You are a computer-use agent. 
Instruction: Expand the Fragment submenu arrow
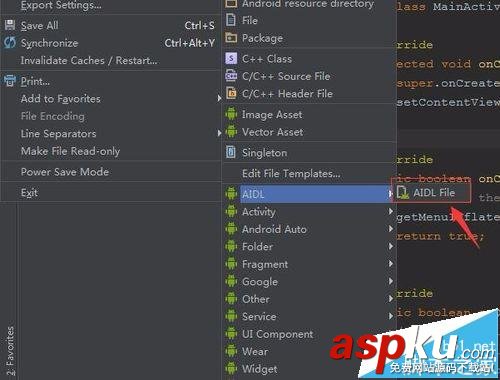click(x=391, y=264)
